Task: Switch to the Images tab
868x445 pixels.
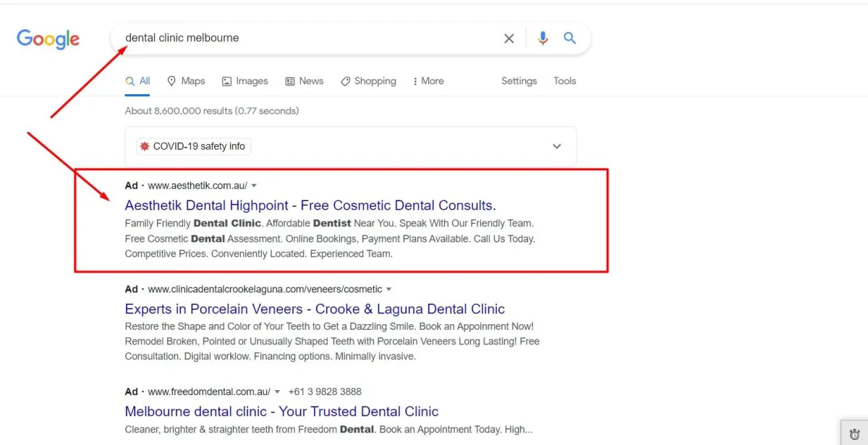Action: click(x=245, y=81)
